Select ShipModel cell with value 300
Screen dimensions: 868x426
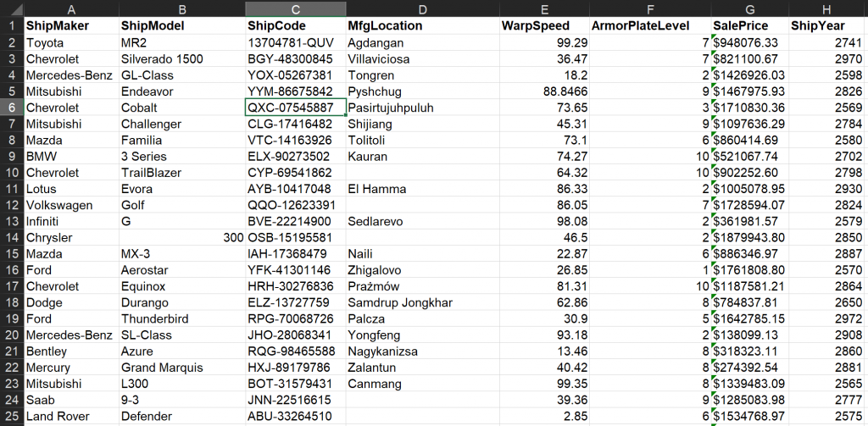tap(182, 238)
